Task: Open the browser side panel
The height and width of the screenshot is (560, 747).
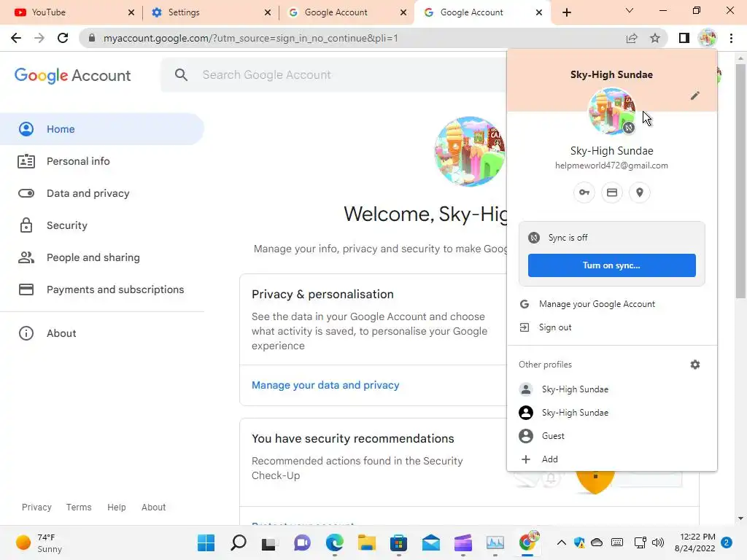Action: (x=684, y=38)
